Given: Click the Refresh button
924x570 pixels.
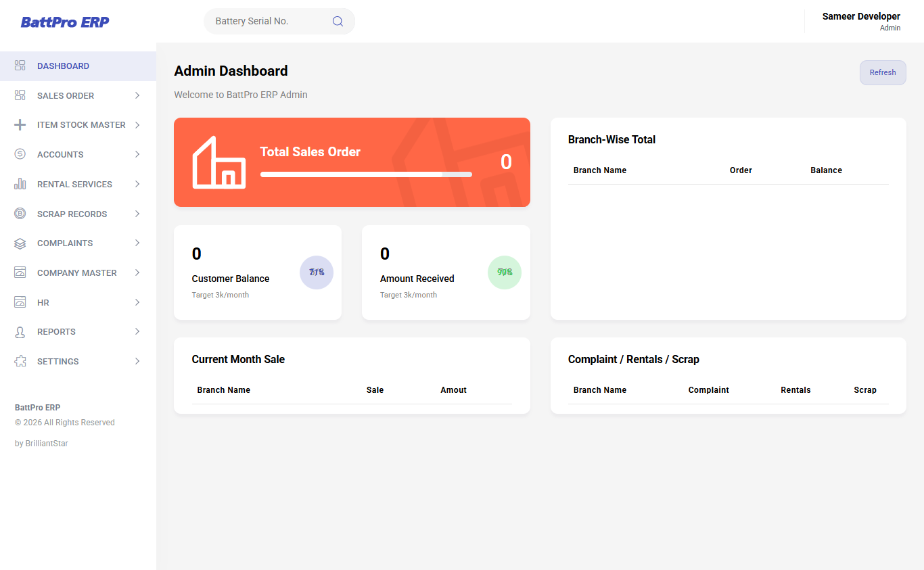Looking at the screenshot, I should click(x=883, y=72).
